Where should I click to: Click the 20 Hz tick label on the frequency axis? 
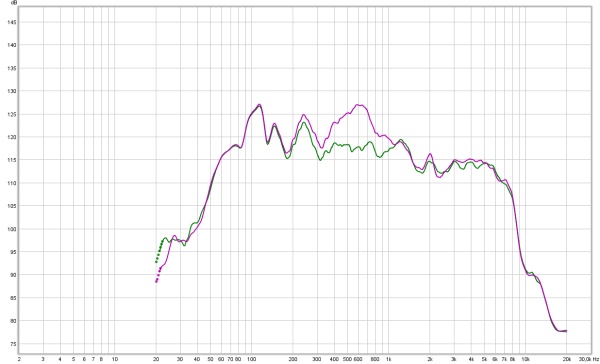tap(156, 359)
